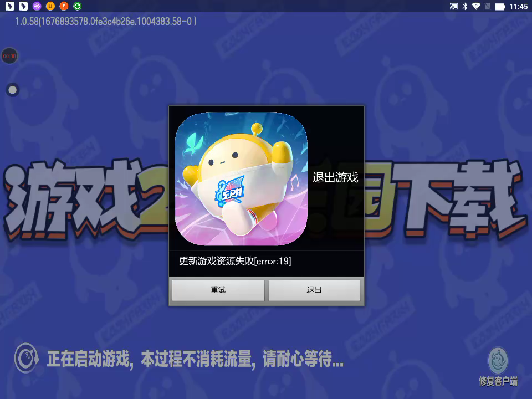Screen dimensions: 532x399
Task: Tap the Bluetooth status bar icon
Action: click(x=465, y=7)
